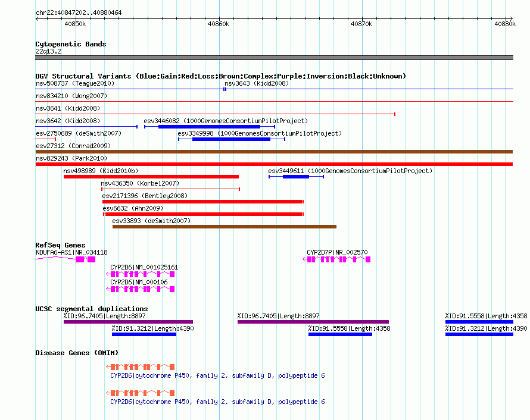Image resolution: width=530 pixels, height=420 pixels.
Task: Click the 40860k ruler tick label
Action: 219,24
